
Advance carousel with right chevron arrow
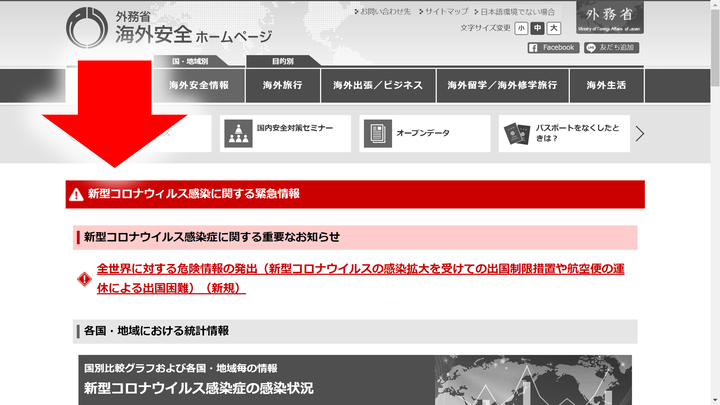(x=640, y=134)
